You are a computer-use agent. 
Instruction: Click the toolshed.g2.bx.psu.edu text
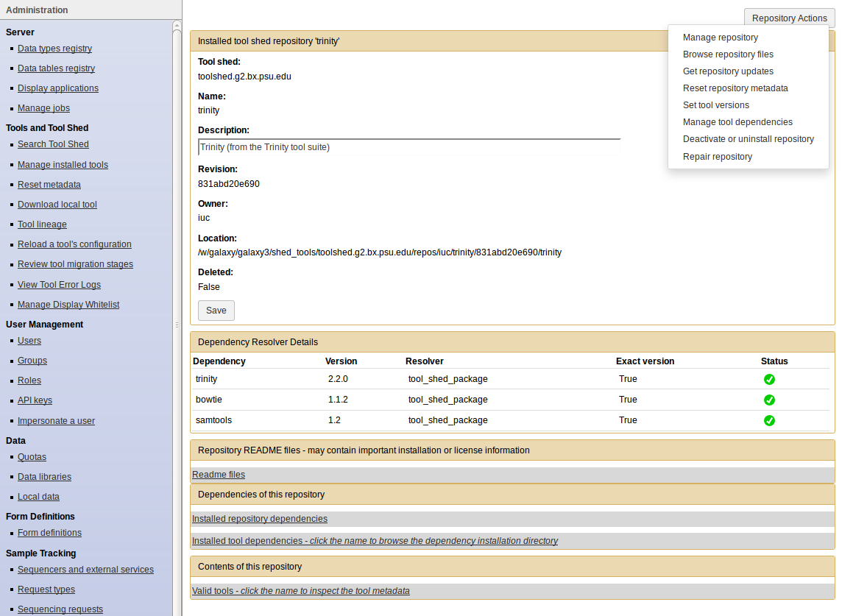coord(244,77)
